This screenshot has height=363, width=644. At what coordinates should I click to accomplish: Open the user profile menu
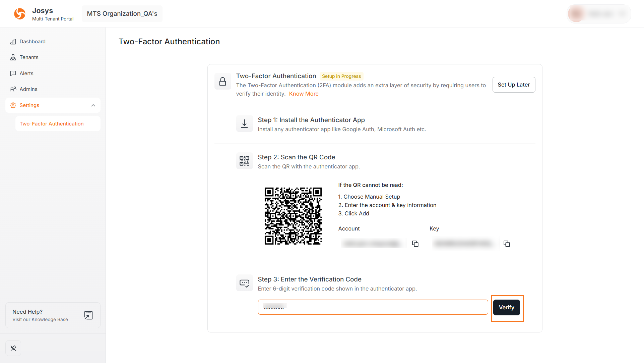pyautogui.click(x=599, y=14)
